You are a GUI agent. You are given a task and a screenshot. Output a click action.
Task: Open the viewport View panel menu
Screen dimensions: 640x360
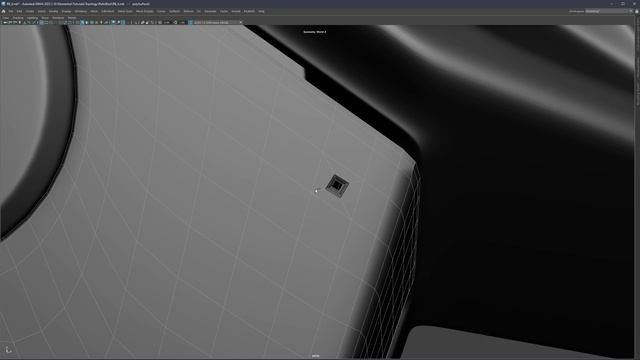click(6, 18)
